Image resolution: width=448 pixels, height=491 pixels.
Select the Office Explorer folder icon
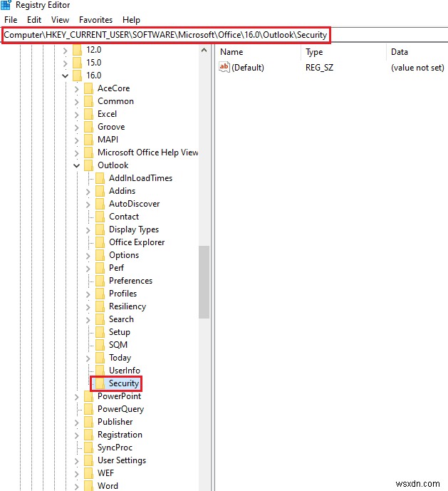[x=100, y=242]
